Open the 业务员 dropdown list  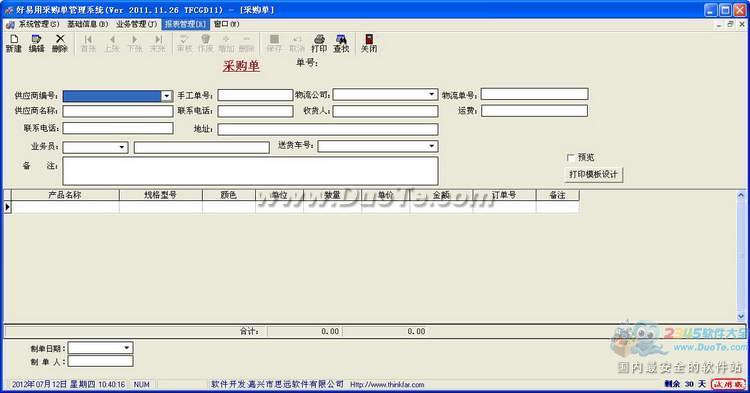pyautogui.click(x=122, y=147)
